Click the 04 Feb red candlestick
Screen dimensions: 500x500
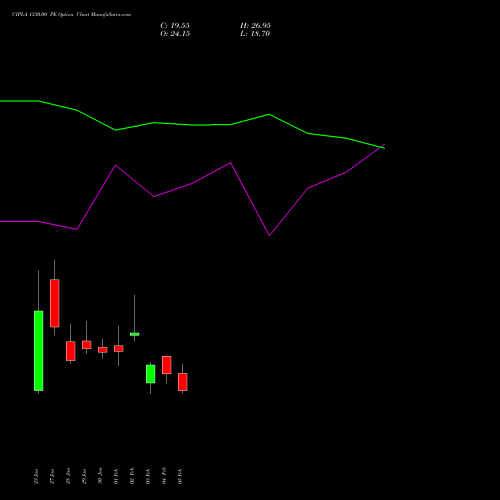(167, 365)
